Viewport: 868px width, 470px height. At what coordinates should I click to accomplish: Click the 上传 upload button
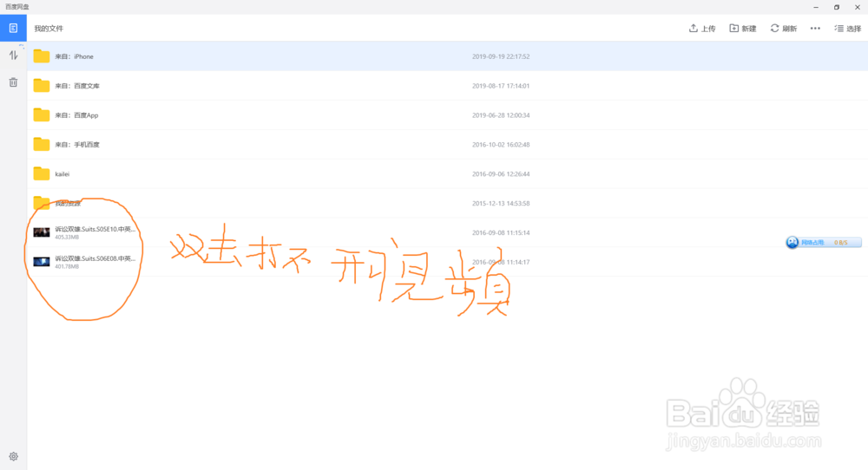point(702,29)
